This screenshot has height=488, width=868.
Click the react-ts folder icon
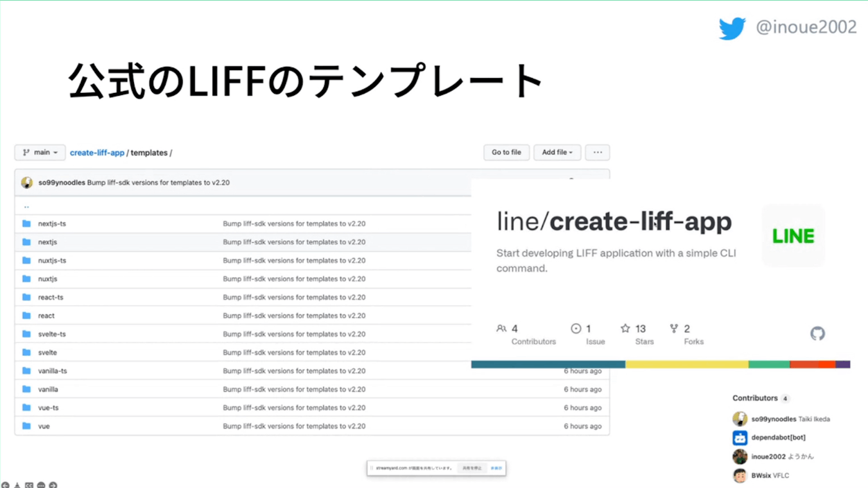point(27,297)
